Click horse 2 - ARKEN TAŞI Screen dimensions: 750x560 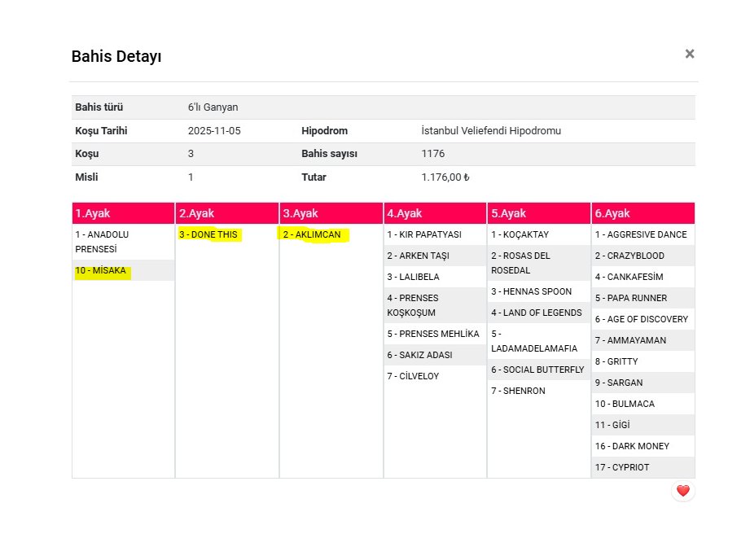436,256
